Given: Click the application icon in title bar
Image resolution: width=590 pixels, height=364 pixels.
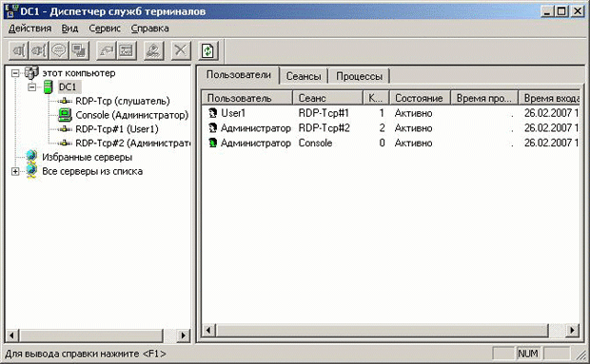Looking at the screenshot, I should click(10, 11).
